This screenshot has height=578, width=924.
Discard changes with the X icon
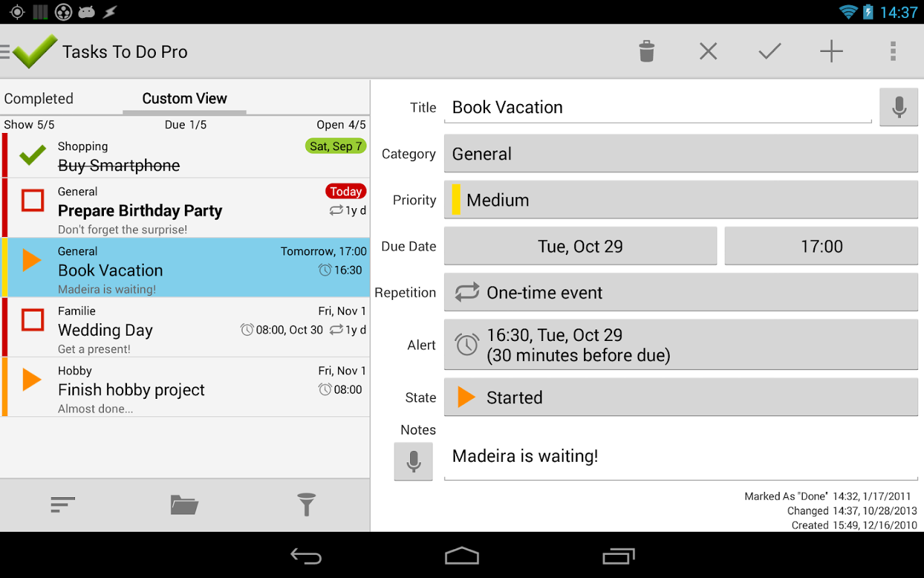tap(708, 51)
